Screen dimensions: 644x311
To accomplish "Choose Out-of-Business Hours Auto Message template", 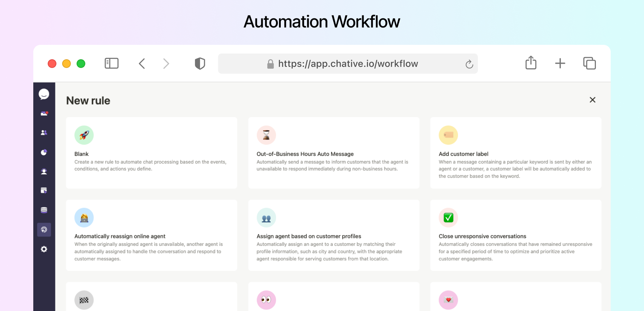I will click(305, 154).
